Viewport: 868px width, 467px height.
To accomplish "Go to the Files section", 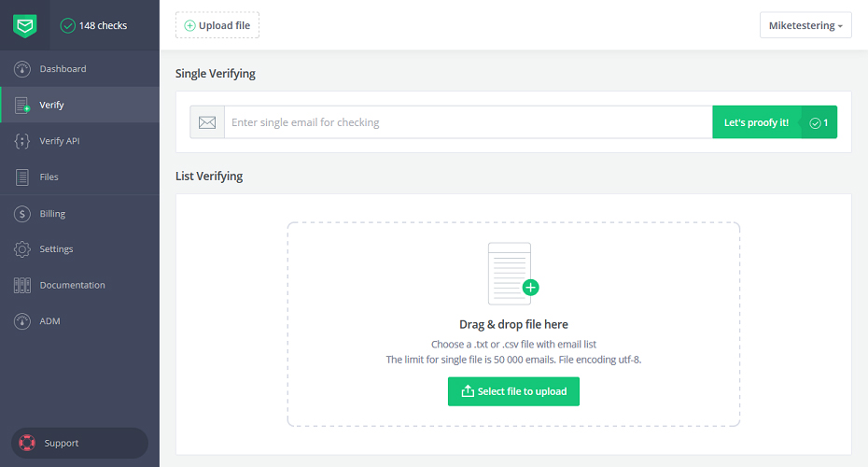I will point(79,177).
